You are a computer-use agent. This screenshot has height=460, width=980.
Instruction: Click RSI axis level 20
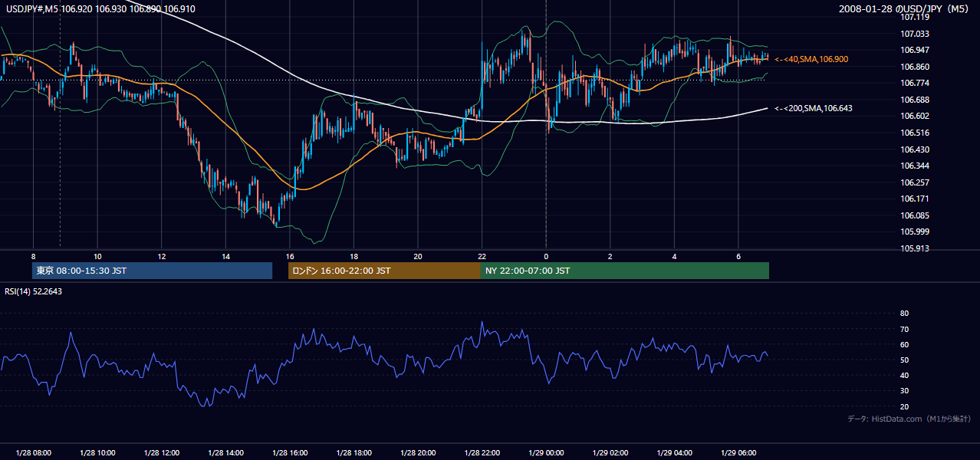pyautogui.click(x=905, y=406)
